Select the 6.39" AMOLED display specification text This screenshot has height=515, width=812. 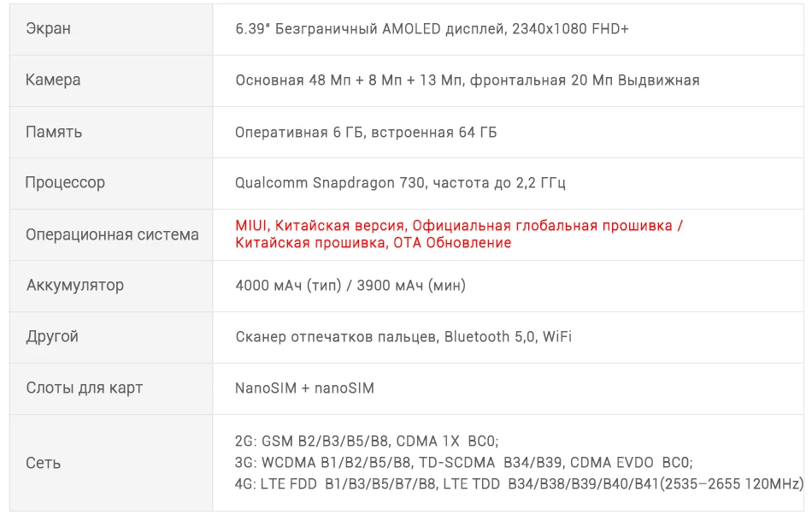432,29
